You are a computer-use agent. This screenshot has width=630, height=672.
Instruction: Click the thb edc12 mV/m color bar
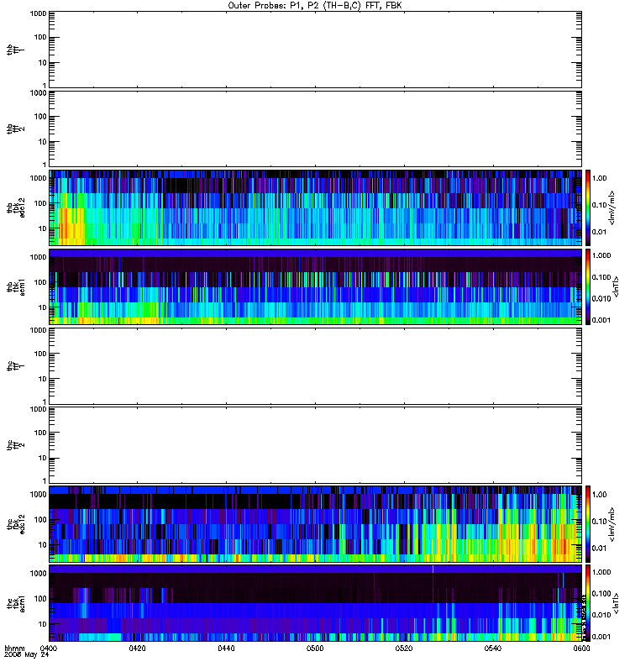588,207
